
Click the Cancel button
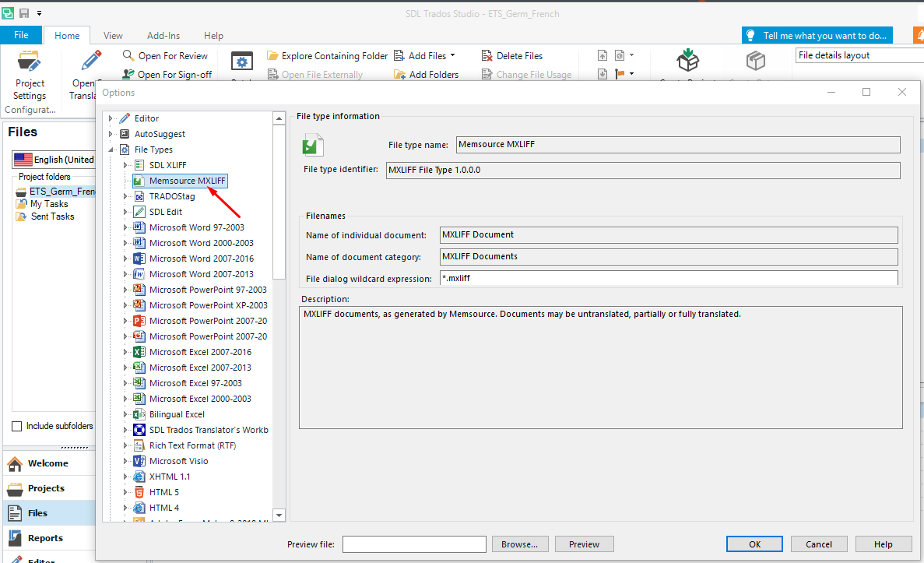click(819, 544)
